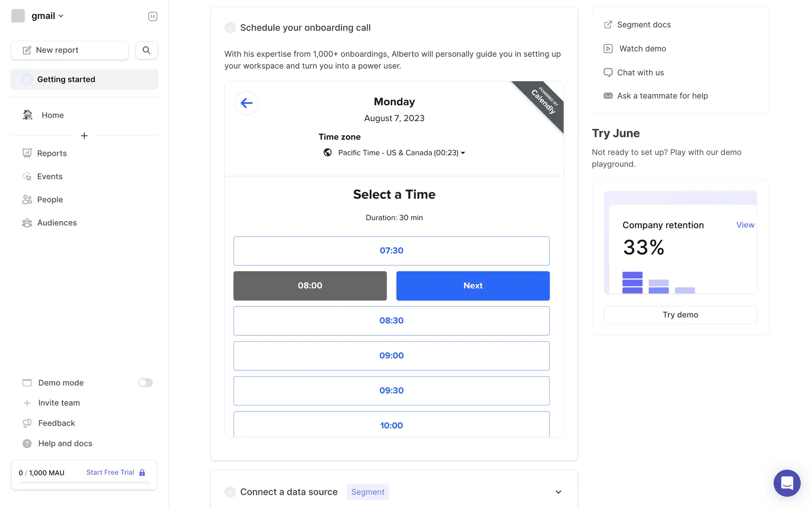
Task: Check the onboarding call step circle
Action: (230, 28)
